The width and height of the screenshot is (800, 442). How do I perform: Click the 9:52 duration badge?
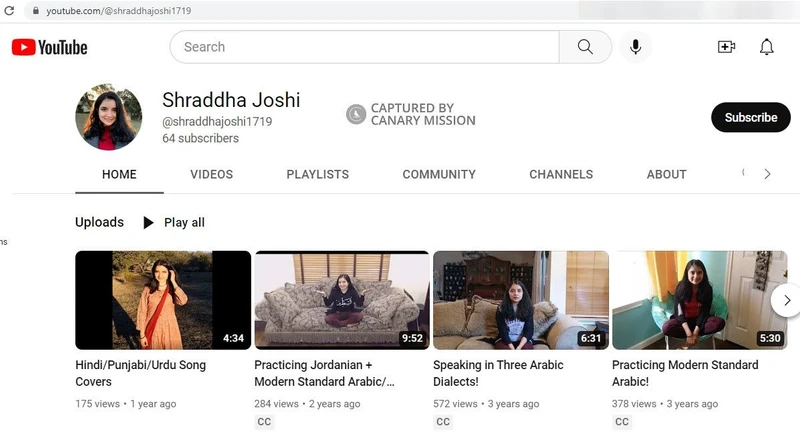[x=412, y=338]
